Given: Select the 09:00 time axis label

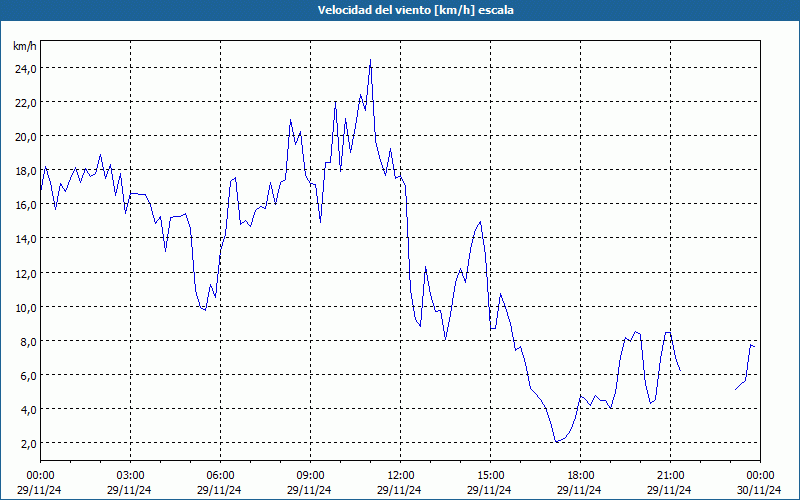Looking at the screenshot, I should 310,475.
